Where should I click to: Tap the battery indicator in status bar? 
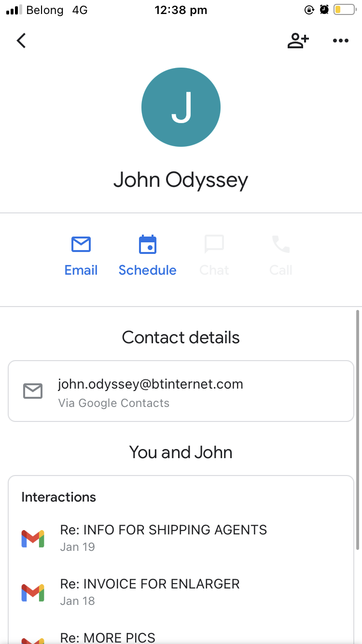344,10
